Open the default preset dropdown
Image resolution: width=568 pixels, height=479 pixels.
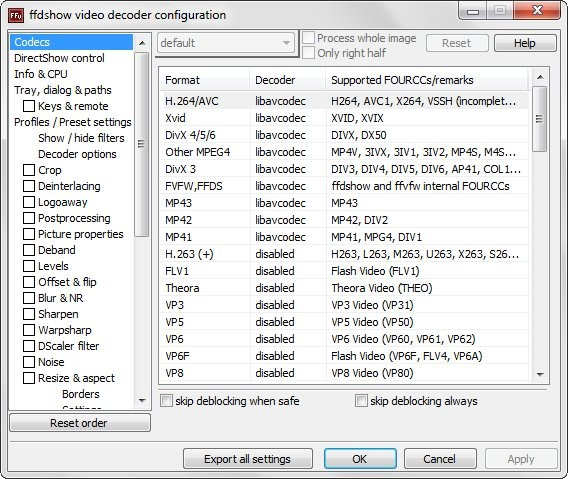tap(226, 43)
